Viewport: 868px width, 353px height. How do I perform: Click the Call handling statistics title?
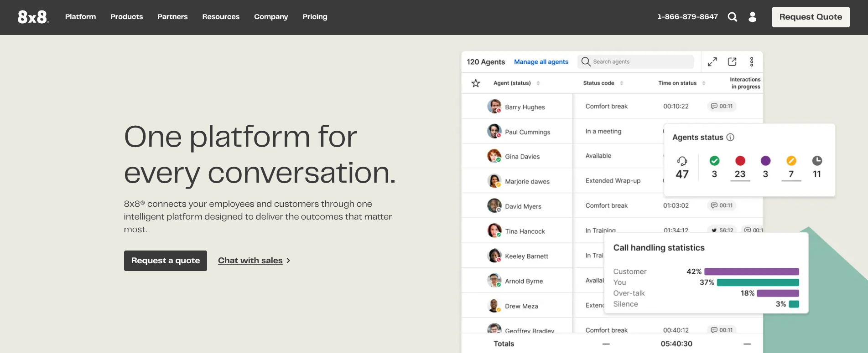[x=659, y=248]
